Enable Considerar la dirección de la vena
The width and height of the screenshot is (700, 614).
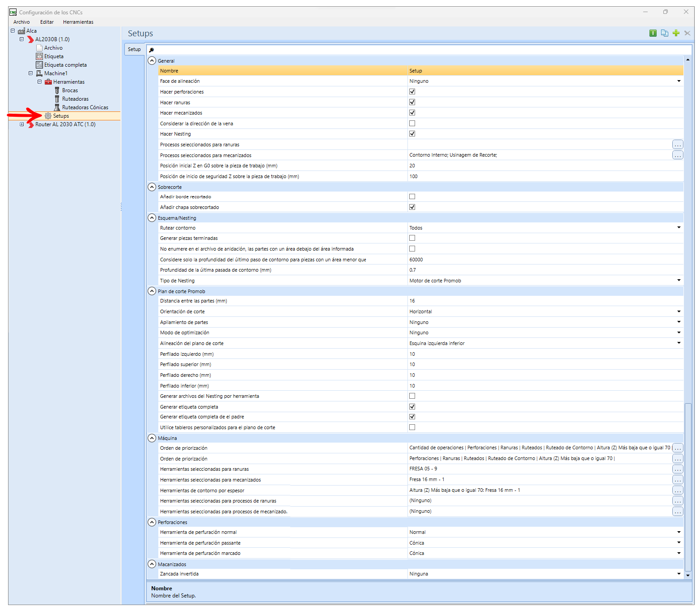(x=412, y=124)
